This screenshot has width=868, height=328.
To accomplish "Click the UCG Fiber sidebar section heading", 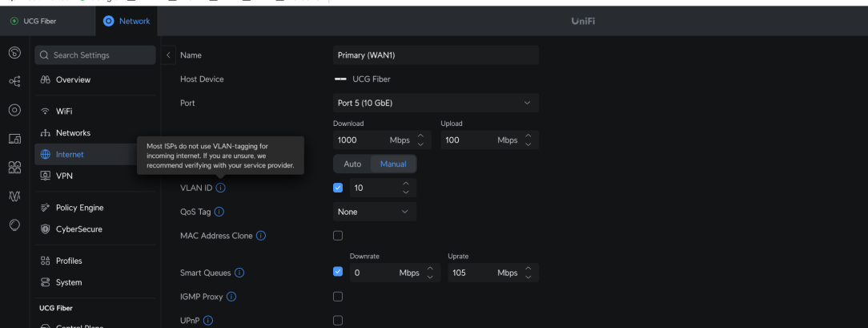I will coord(56,308).
